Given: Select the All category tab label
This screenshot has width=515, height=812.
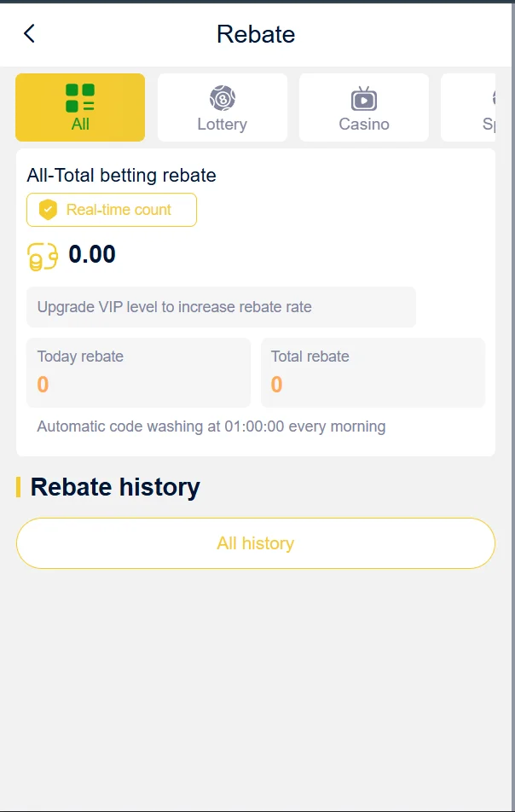Looking at the screenshot, I should (x=80, y=125).
